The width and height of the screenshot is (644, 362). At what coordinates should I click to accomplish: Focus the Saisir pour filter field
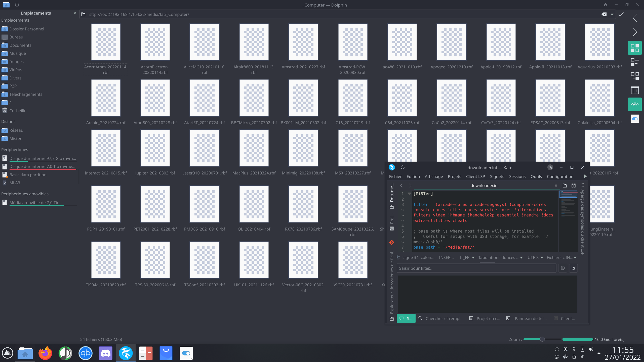[476, 268]
